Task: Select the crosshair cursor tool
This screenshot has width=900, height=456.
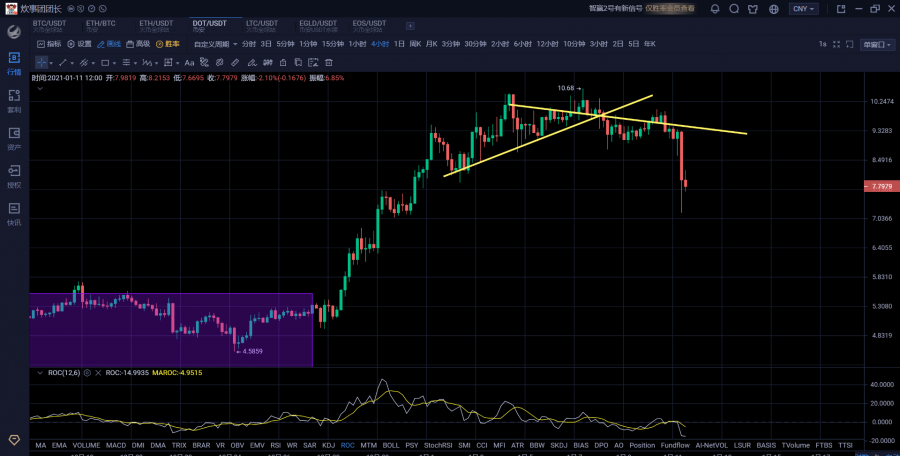Action: point(41,63)
